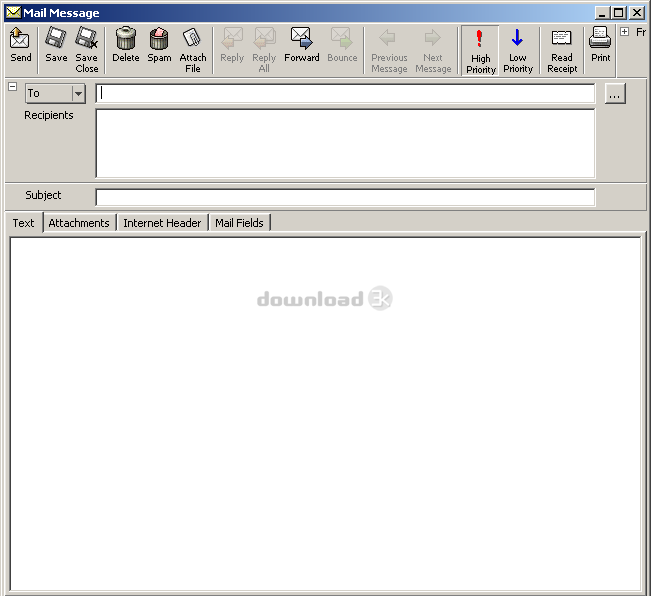Switch to the Text tab

[23, 223]
